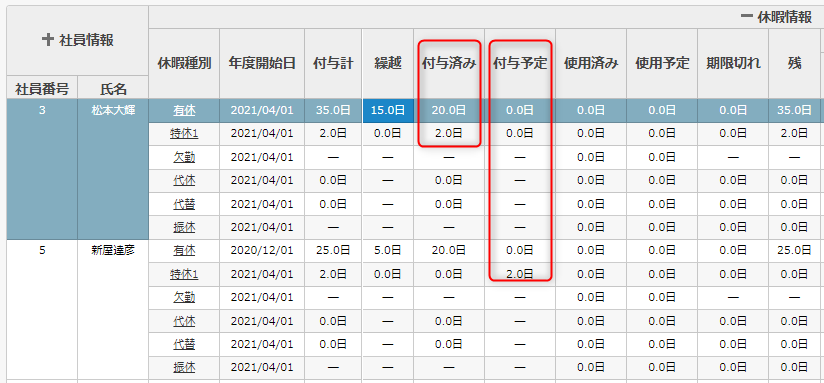The image size is (824, 383).
Task: Click the 付与計 column header
Action: click(x=333, y=64)
